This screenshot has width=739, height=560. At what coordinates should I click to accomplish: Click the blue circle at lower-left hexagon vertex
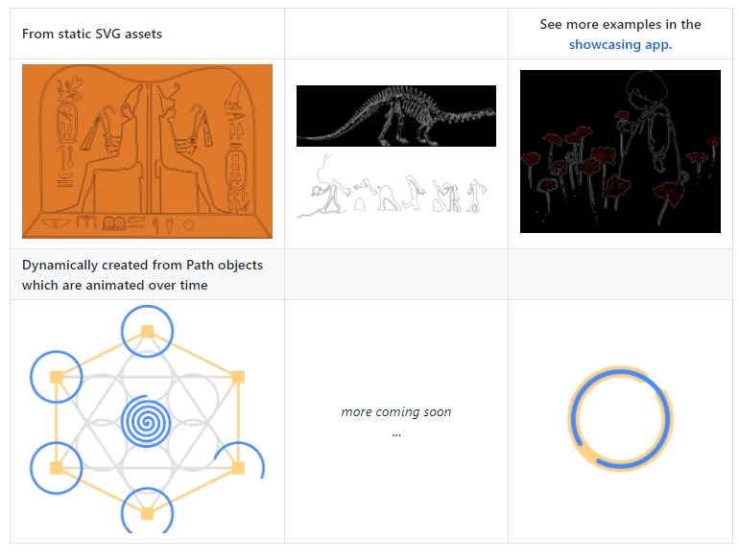click(x=56, y=468)
